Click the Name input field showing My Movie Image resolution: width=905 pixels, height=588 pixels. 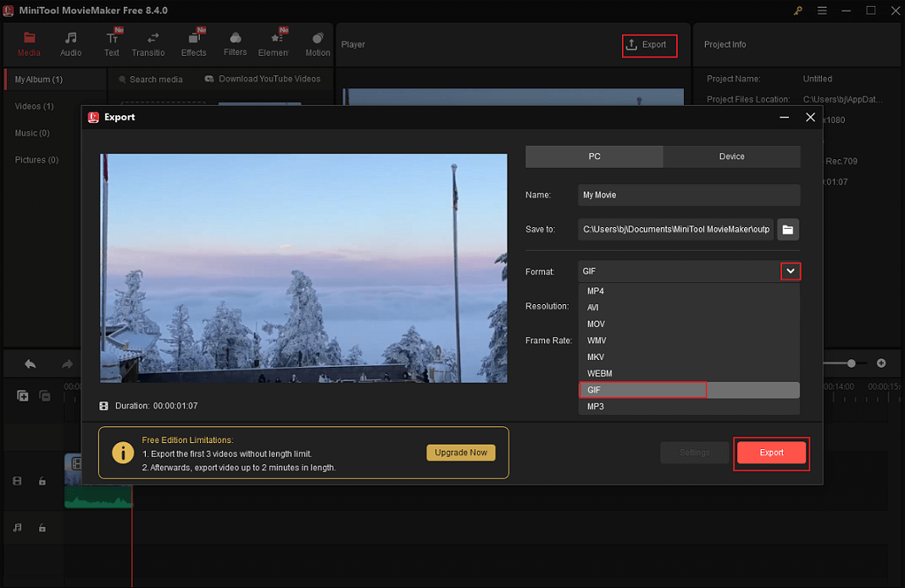pyautogui.click(x=688, y=195)
